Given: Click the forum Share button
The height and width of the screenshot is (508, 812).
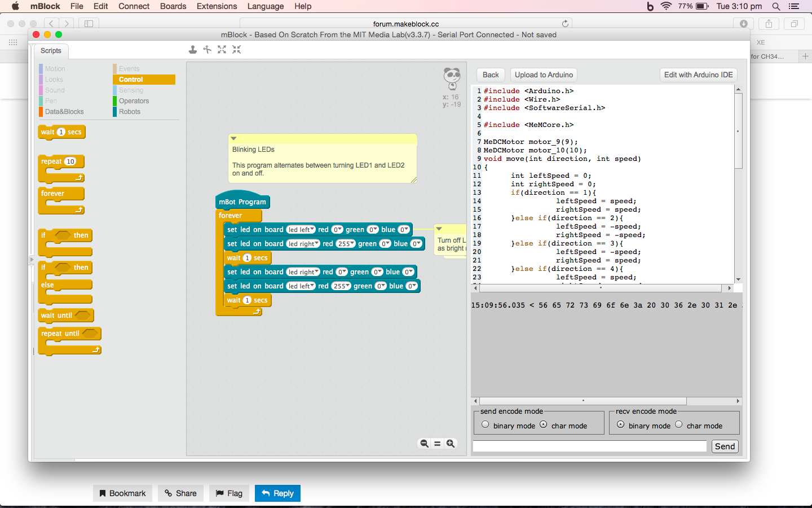Looking at the screenshot, I should 180,493.
